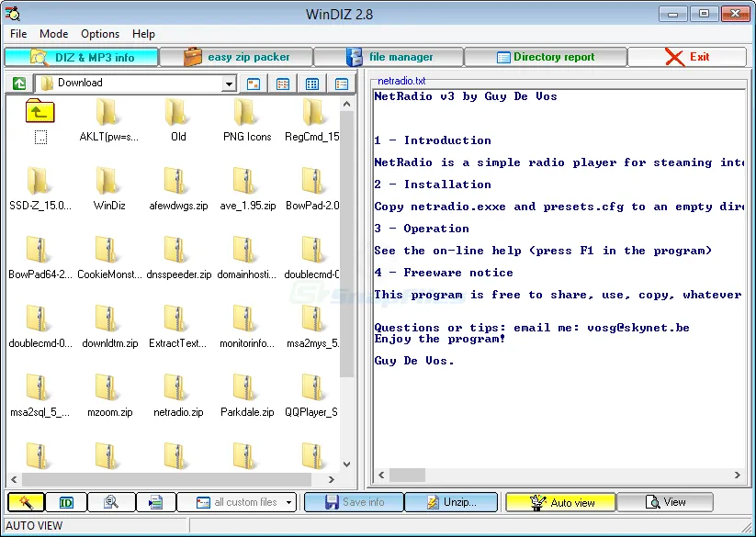Open the Mode menu
Screen dimensions: 756x537
click(53, 34)
